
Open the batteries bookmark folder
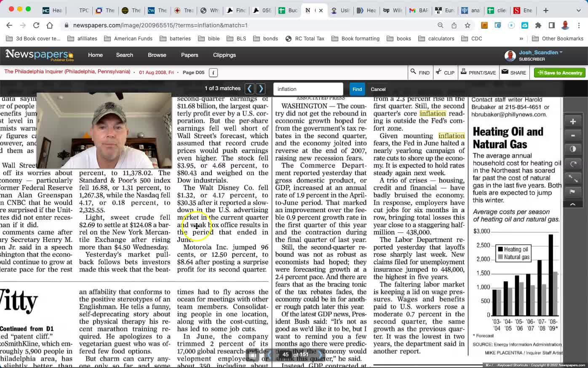175,39
